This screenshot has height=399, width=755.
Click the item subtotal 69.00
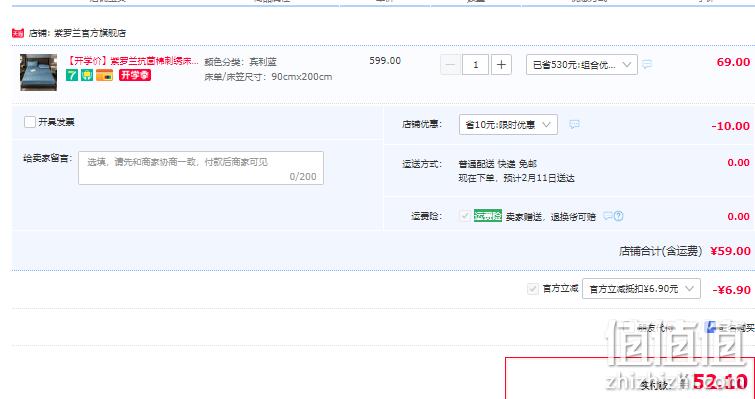click(x=733, y=62)
